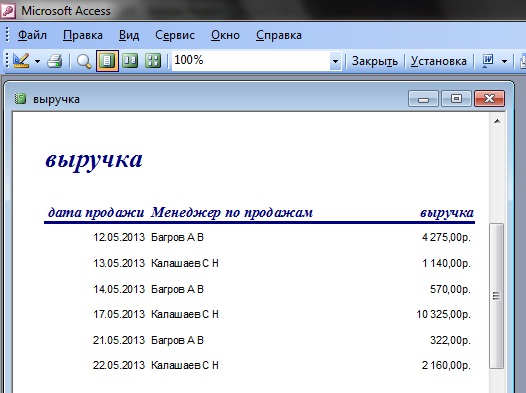
Task: Expand the zoom percentage dropdown
Action: click(x=335, y=61)
